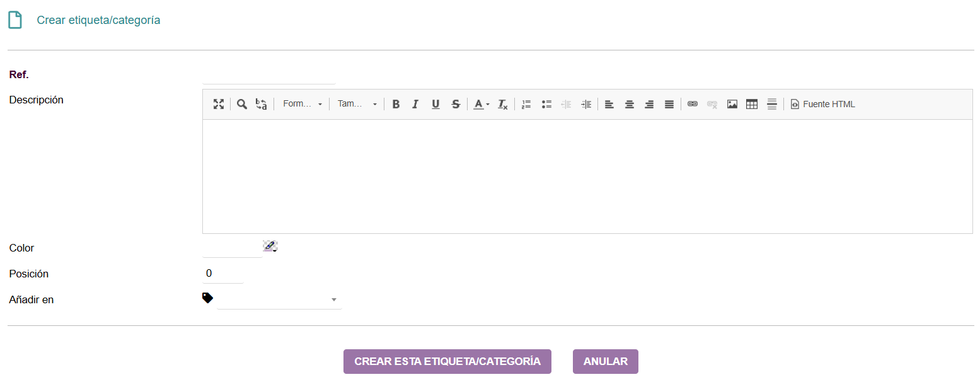Viewport: 980px width, 377px height.
Task: Click the 'Crear esta etiqueta/categoría' button
Action: [447, 361]
